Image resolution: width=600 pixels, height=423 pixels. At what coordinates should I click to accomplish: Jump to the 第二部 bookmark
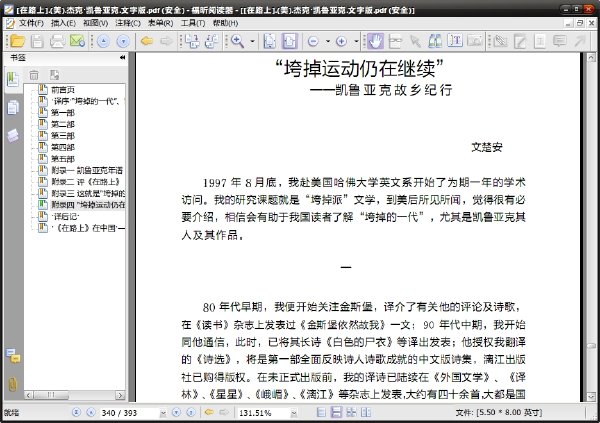click(x=63, y=124)
